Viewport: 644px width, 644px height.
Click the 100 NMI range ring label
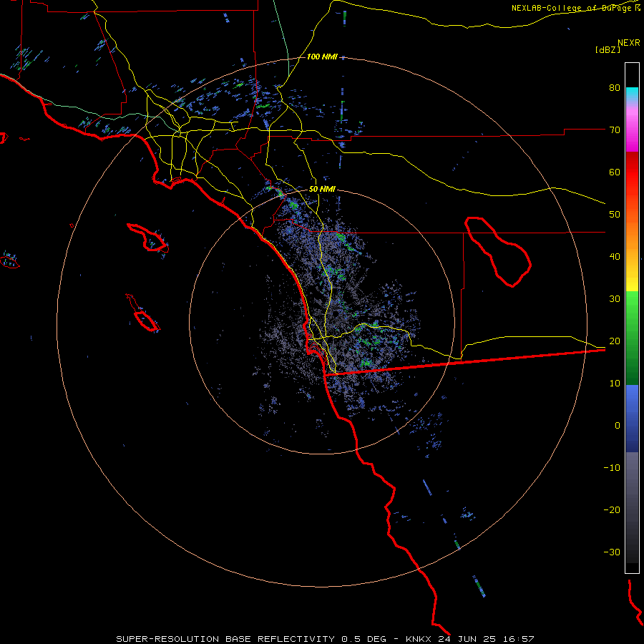[x=322, y=57]
